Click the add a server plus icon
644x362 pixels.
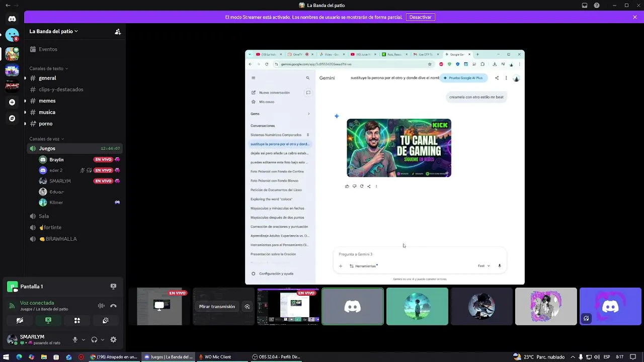pos(12,102)
